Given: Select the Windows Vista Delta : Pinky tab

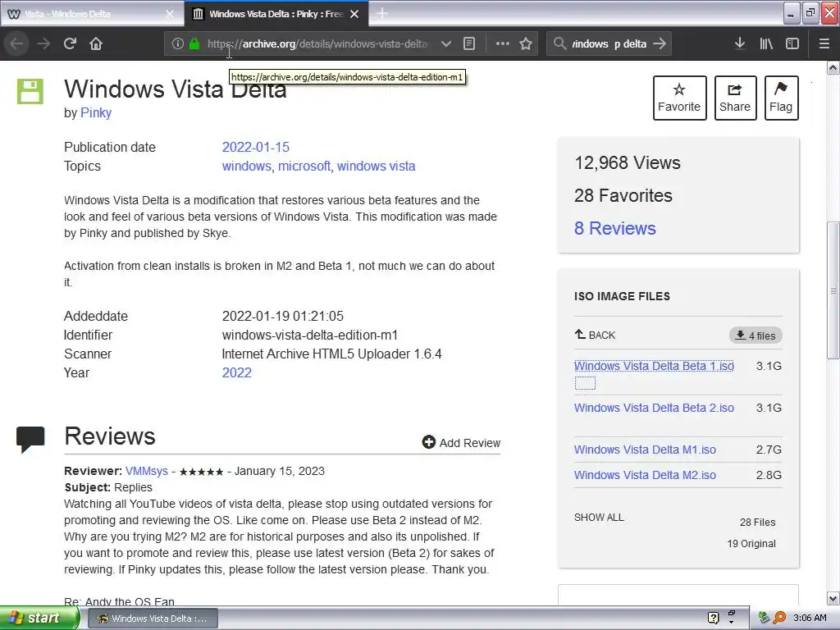Looking at the screenshot, I should (276, 14).
